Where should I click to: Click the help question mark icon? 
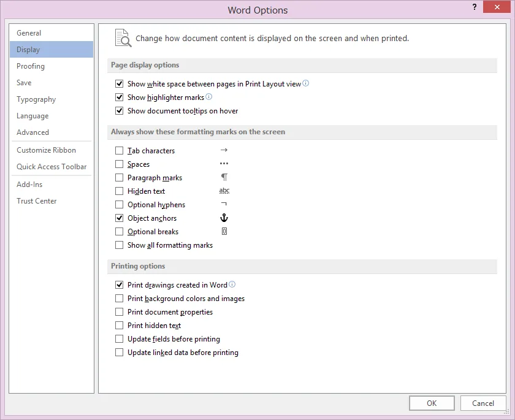coord(475,7)
